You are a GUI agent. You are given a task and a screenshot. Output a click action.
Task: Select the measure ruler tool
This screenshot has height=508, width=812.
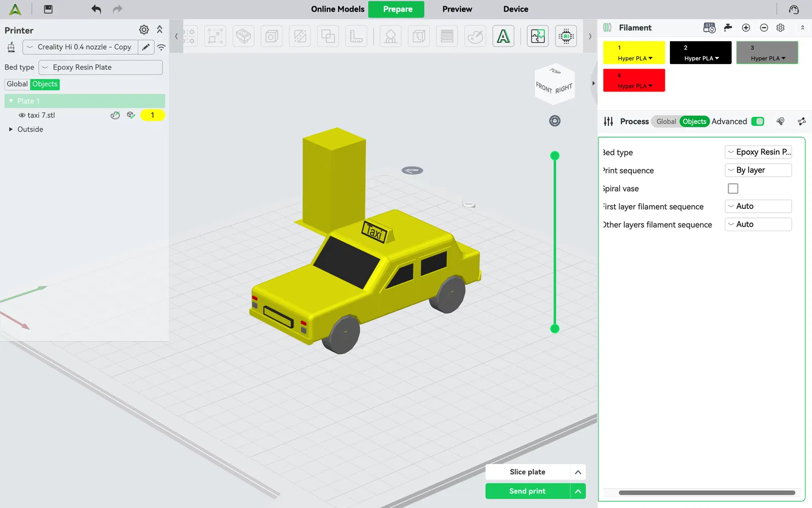[356, 36]
